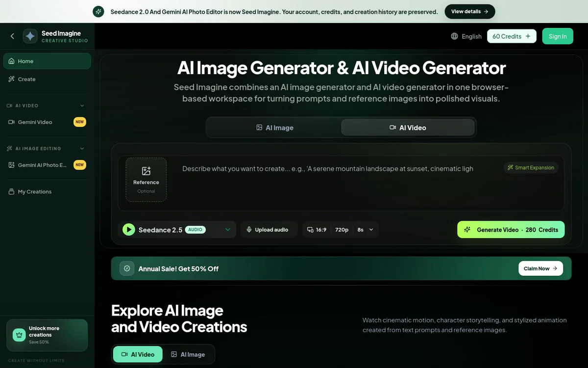
Task: Click the View details banner button
Action: tap(470, 11)
